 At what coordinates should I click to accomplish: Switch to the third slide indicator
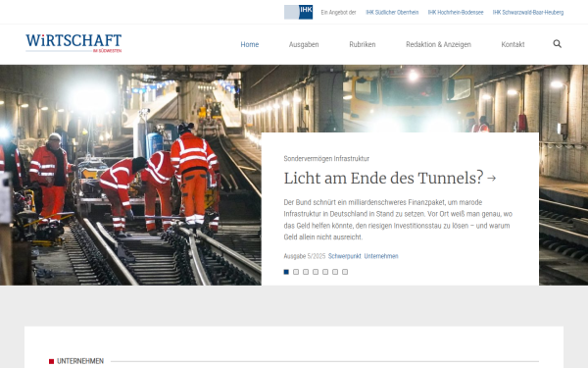click(306, 272)
